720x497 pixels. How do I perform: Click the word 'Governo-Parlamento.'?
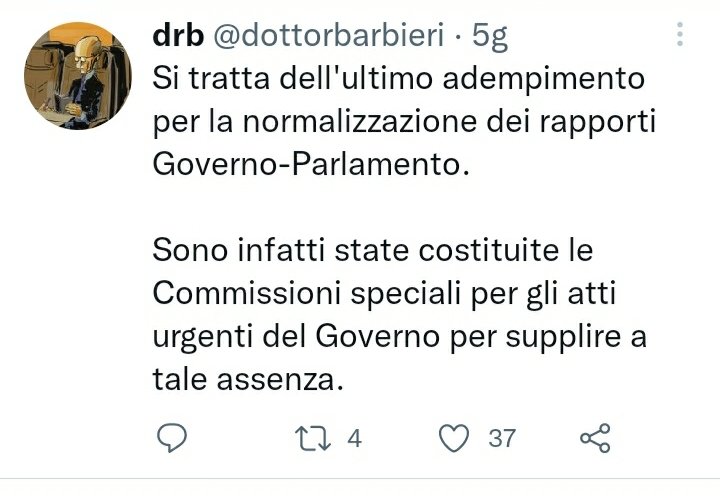tap(311, 164)
